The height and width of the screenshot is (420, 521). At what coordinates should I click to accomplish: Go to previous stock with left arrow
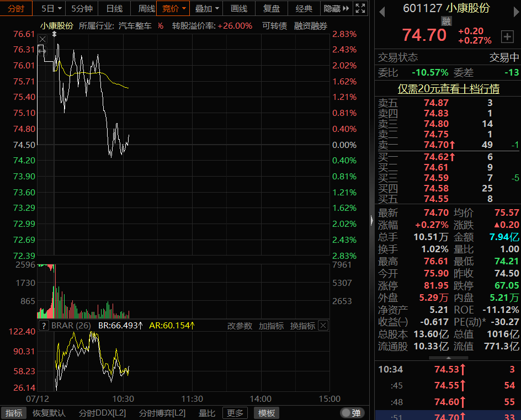pyautogui.click(x=382, y=12)
